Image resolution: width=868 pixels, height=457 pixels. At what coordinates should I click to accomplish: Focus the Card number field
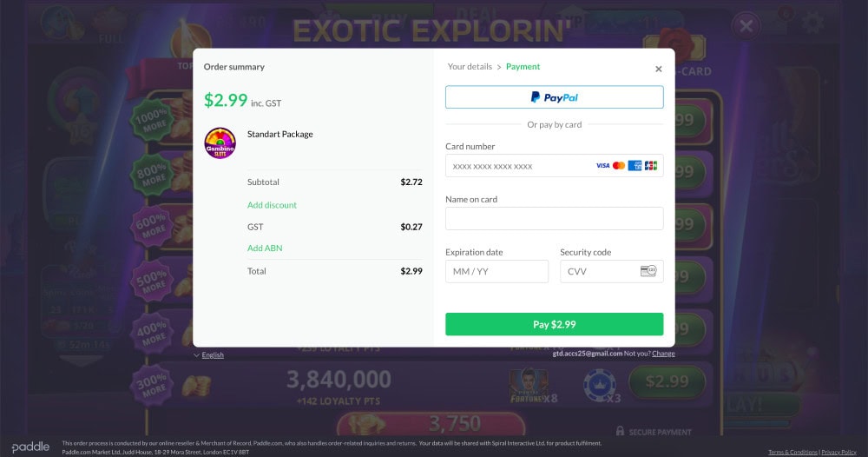[x=519, y=166]
